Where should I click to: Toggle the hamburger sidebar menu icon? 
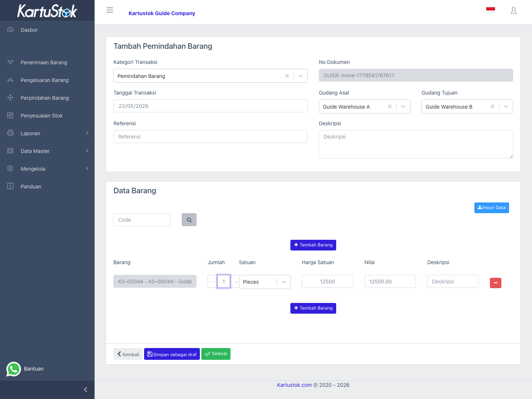coord(110,10)
